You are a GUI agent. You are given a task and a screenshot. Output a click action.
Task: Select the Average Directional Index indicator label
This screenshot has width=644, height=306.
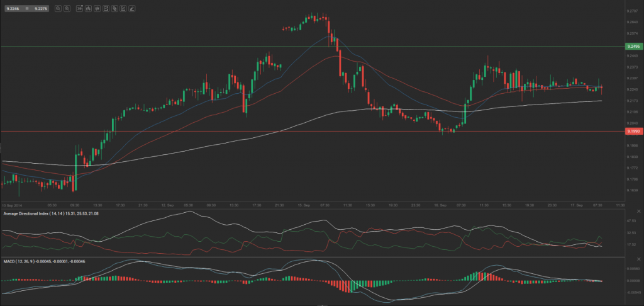[44, 214]
